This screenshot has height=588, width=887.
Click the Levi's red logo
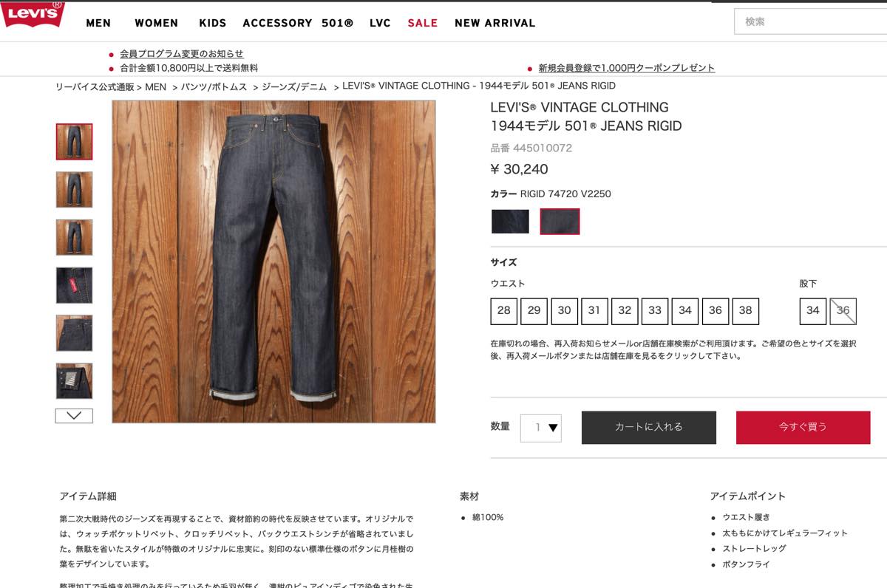pos(33,15)
